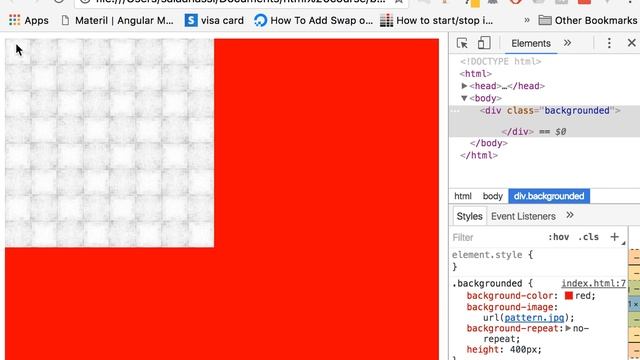Image resolution: width=640 pixels, height=360 pixels.
Task: Open the Other Bookmarks folder
Action: click(588, 20)
